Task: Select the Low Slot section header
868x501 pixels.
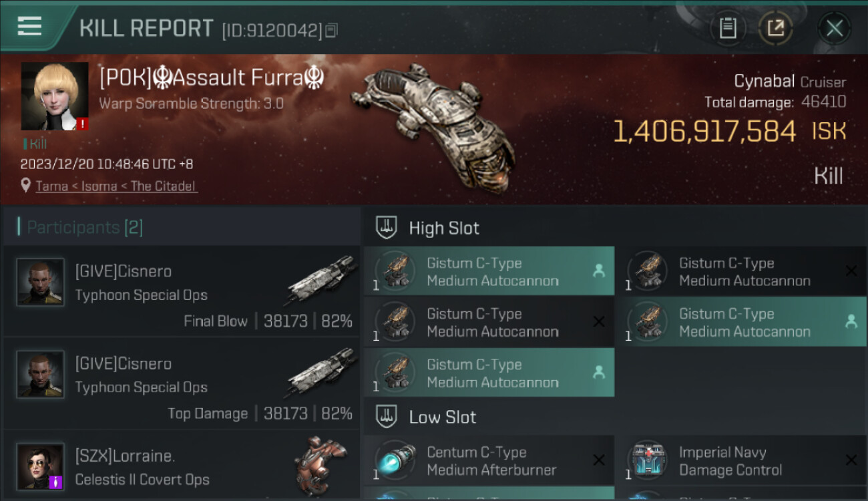Action: tap(442, 417)
